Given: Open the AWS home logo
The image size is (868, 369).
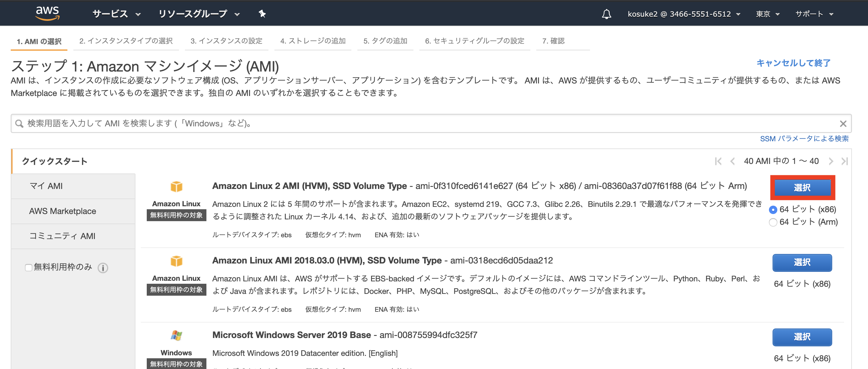Looking at the screenshot, I should (x=47, y=13).
